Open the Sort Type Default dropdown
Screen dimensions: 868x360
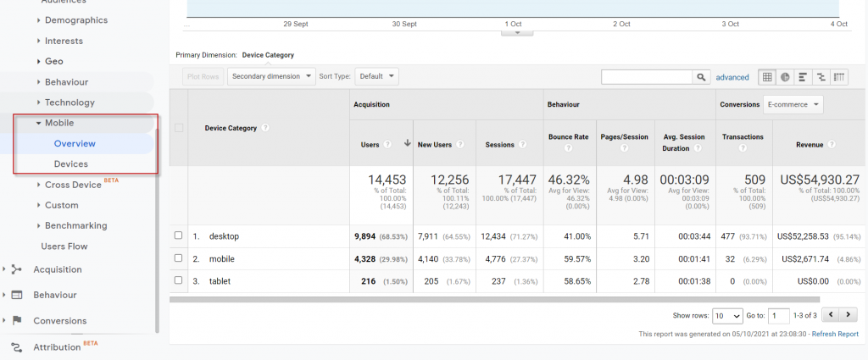point(376,76)
